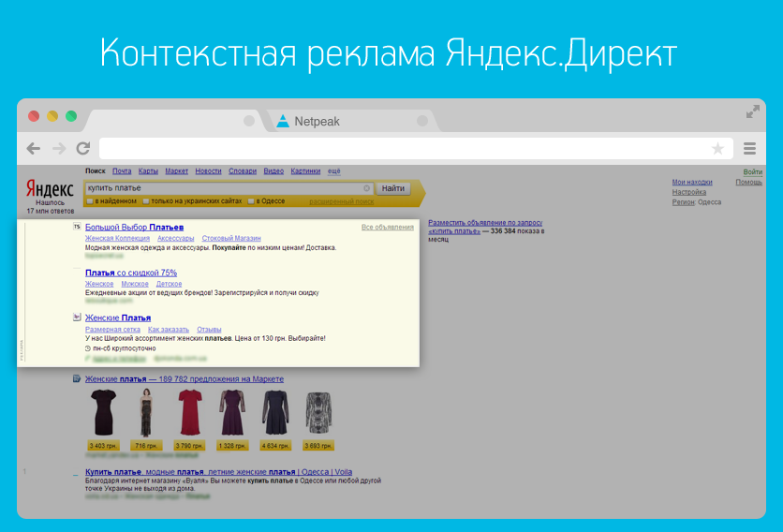Click the dress thumbnail priced 716 грн.
Viewport: 783px width, 532px height.
pyautogui.click(x=146, y=413)
